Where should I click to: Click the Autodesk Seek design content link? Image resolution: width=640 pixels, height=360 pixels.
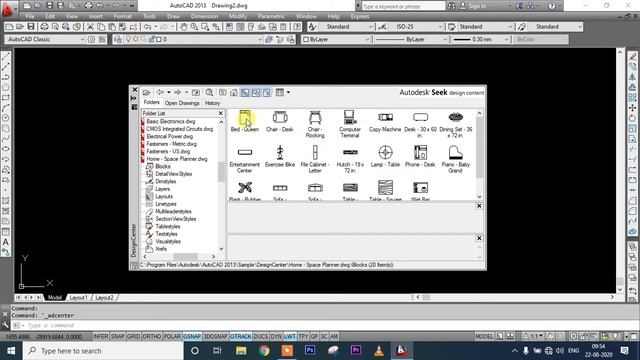441,92
